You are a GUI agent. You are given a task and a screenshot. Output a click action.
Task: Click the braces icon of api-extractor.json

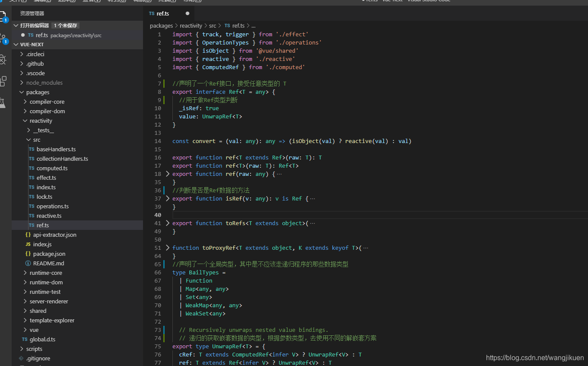[x=28, y=235]
